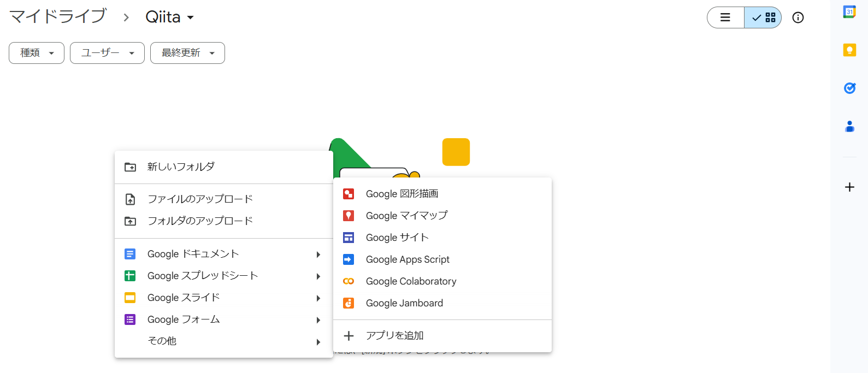Open the 最終更新 filter dropdown

(187, 53)
